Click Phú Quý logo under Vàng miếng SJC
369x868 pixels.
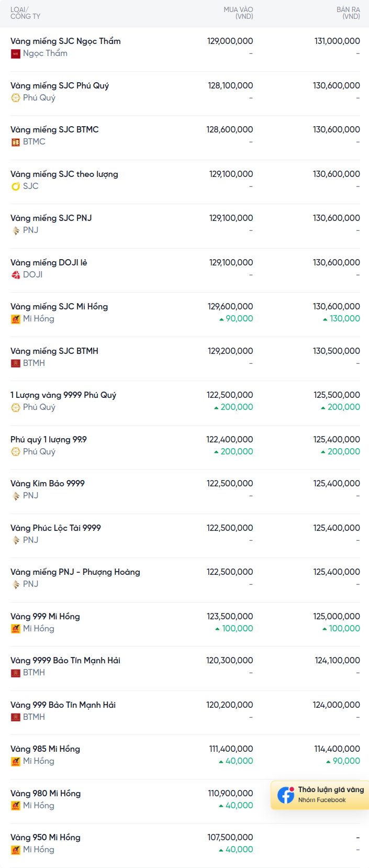tap(16, 98)
